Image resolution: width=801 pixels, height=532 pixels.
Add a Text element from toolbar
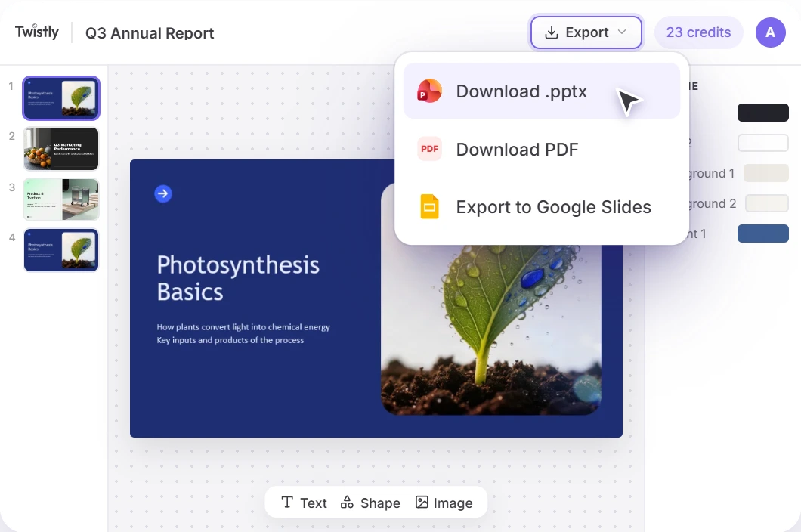304,503
